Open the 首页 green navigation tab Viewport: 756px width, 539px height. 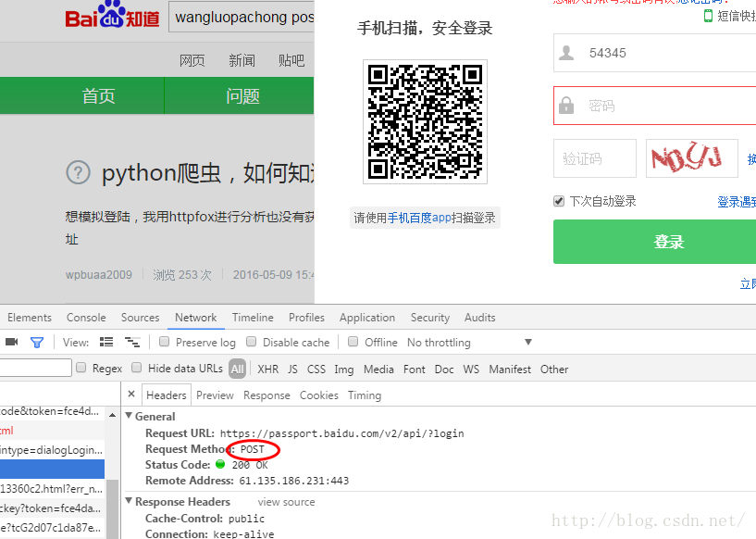pyautogui.click(x=98, y=95)
